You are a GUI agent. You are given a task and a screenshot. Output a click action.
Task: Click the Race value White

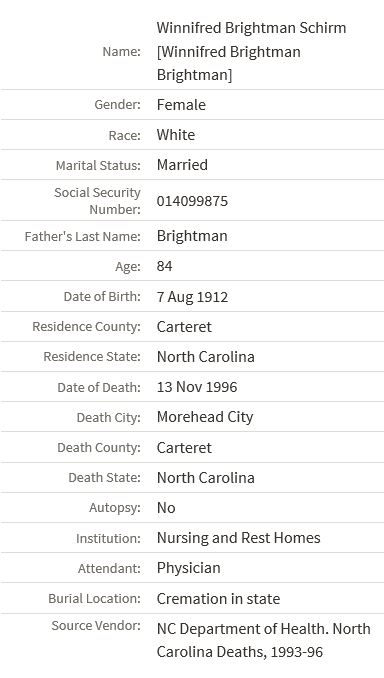pos(176,134)
